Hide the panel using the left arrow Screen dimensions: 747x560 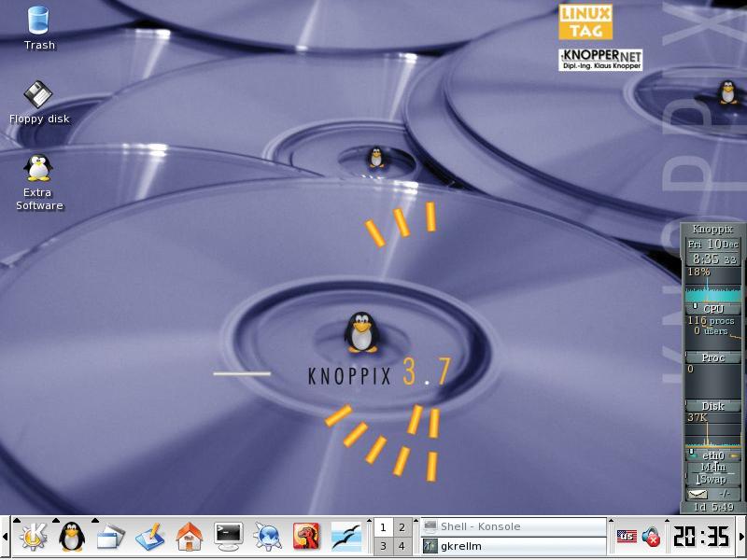click(x=6, y=538)
